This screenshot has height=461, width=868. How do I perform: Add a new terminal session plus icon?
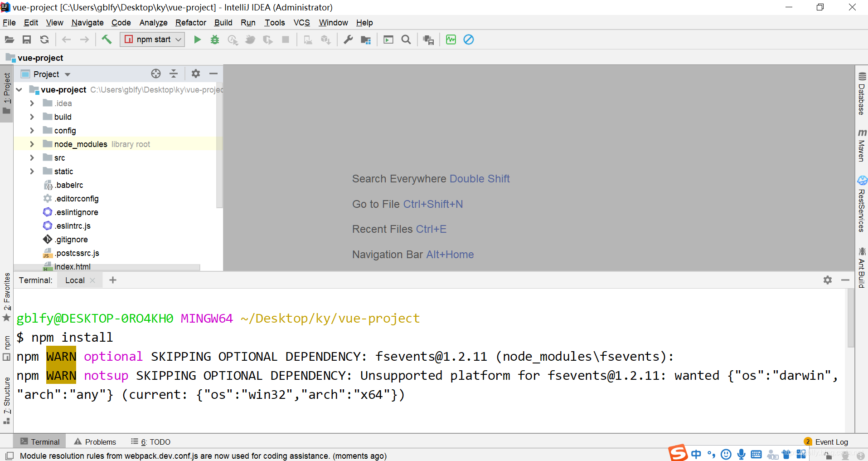tap(113, 280)
